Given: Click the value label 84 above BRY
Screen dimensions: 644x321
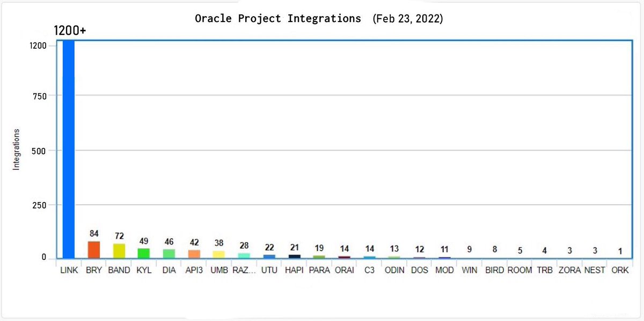Looking at the screenshot, I should pyautogui.click(x=94, y=234).
